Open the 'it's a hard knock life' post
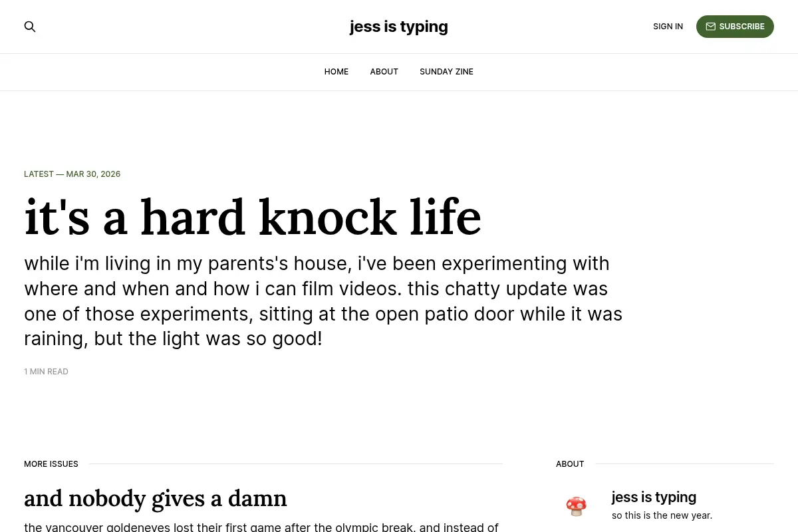 (x=253, y=217)
